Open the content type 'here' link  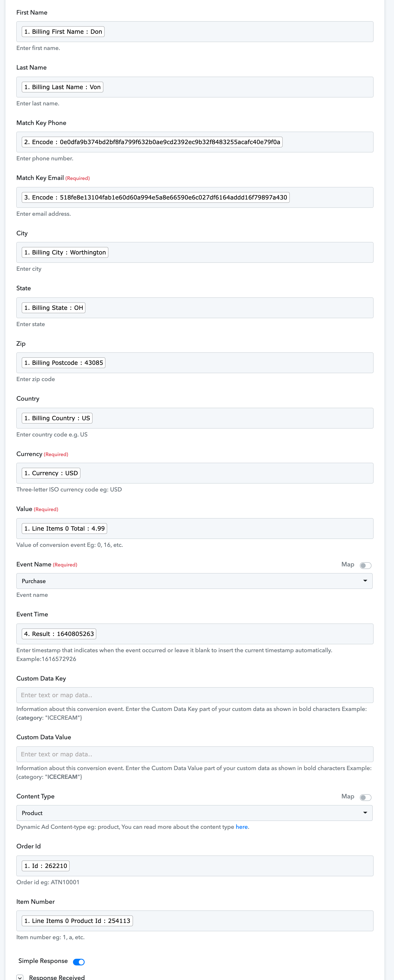(x=241, y=827)
